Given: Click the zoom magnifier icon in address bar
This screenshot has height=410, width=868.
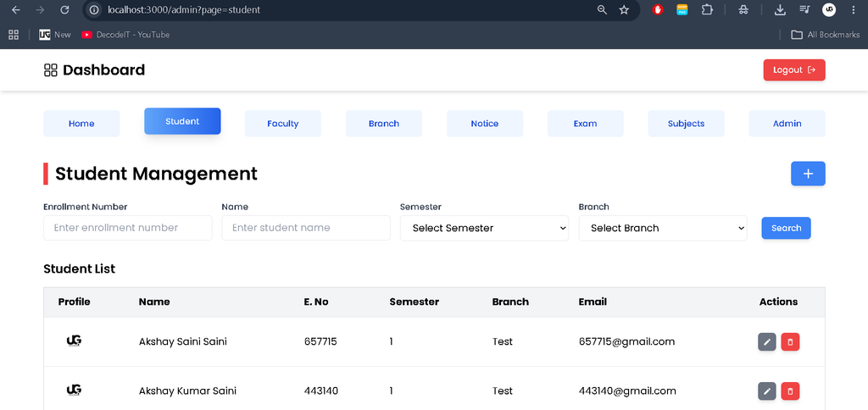Looking at the screenshot, I should coord(603,10).
